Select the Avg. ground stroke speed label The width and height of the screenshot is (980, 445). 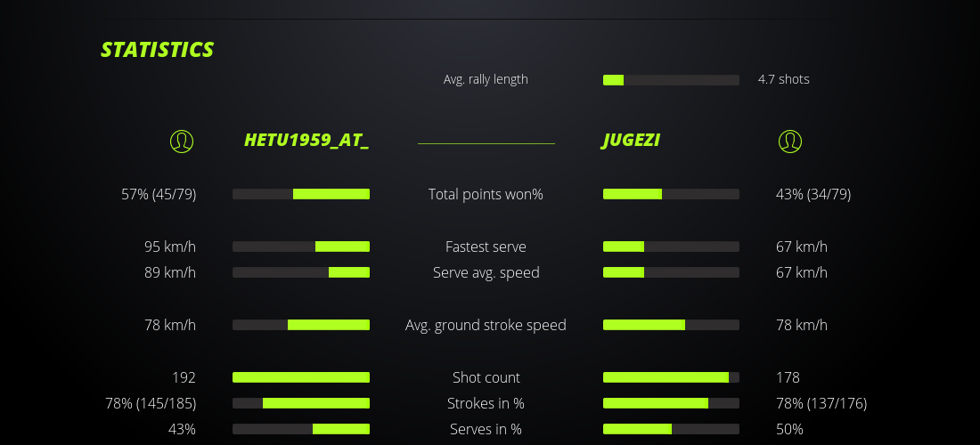point(486,325)
